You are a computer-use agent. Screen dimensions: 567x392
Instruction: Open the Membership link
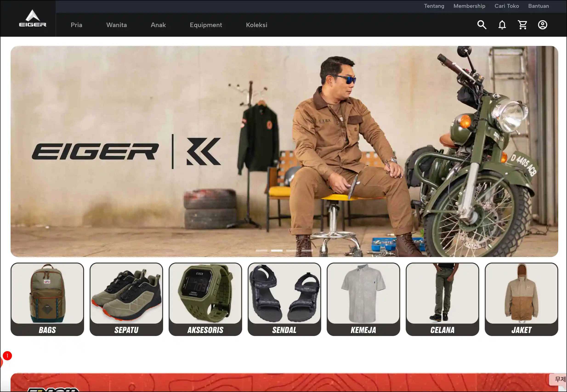pos(469,6)
